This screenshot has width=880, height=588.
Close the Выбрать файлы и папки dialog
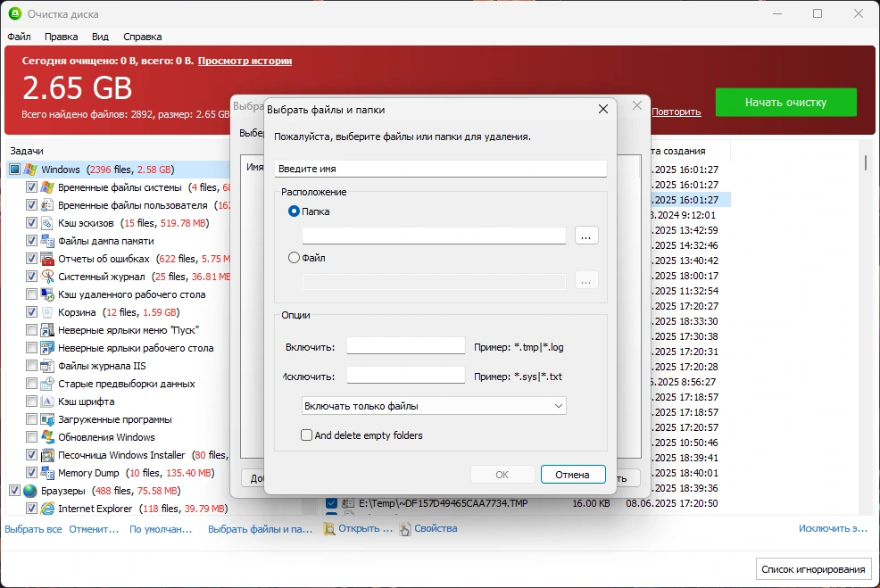[603, 109]
